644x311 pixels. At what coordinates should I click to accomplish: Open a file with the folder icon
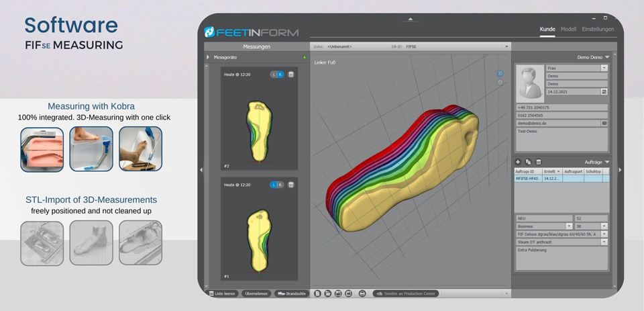(328, 294)
